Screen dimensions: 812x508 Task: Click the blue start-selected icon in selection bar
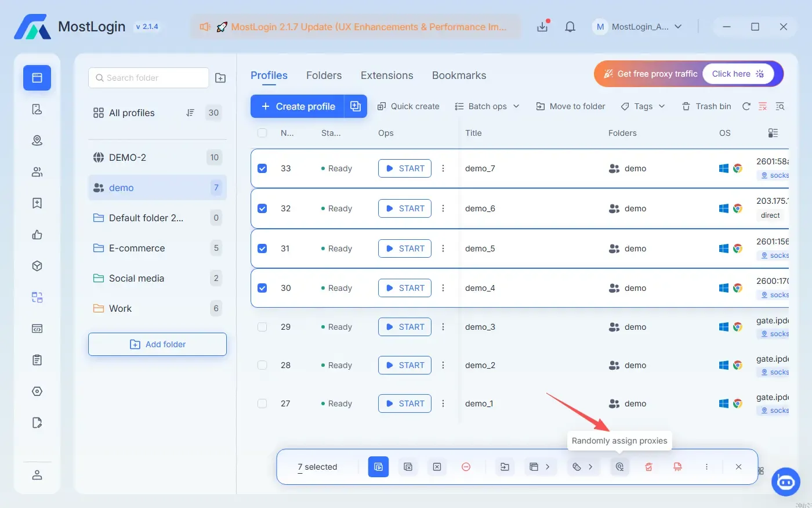pos(378,467)
